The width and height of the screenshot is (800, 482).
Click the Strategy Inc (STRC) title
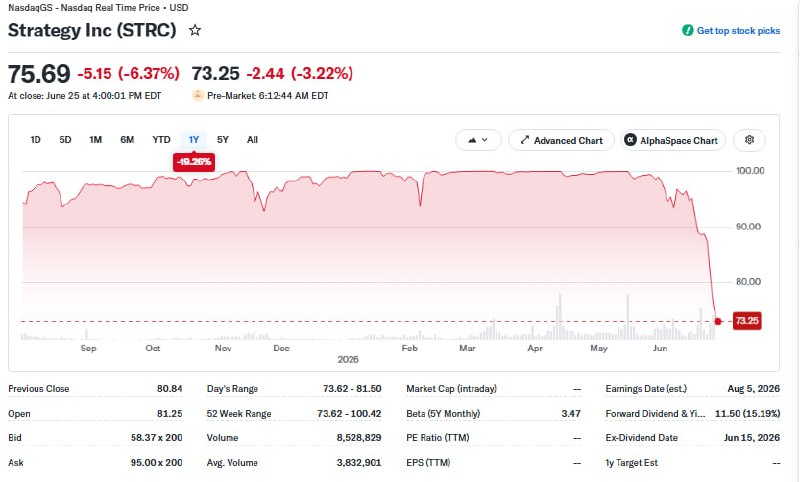[92, 30]
